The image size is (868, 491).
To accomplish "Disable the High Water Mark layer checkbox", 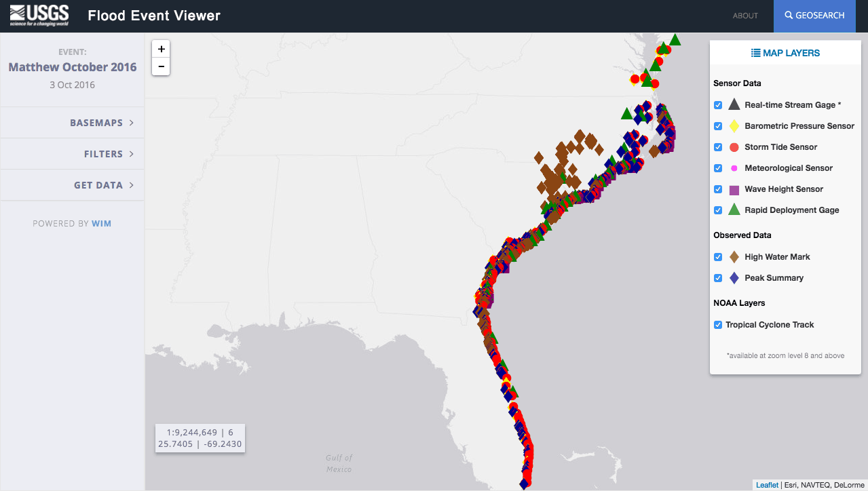I will point(718,257).
